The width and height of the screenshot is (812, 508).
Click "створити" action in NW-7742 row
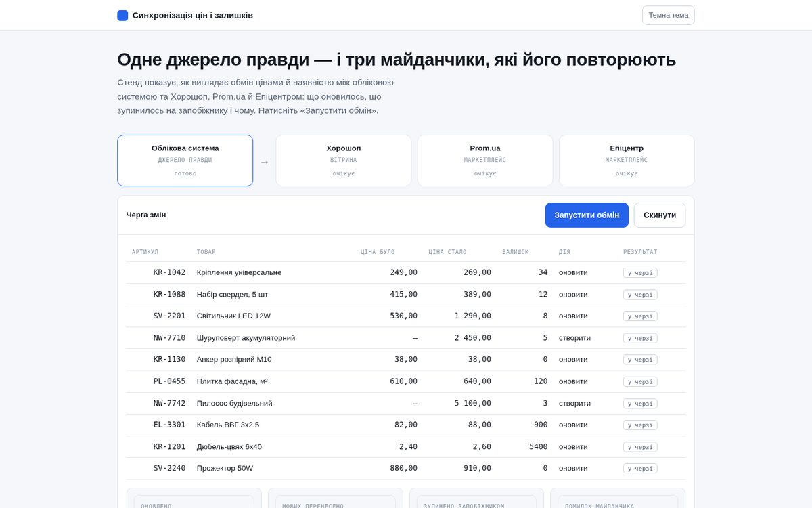pyautogui.click(x=574, y=403)
